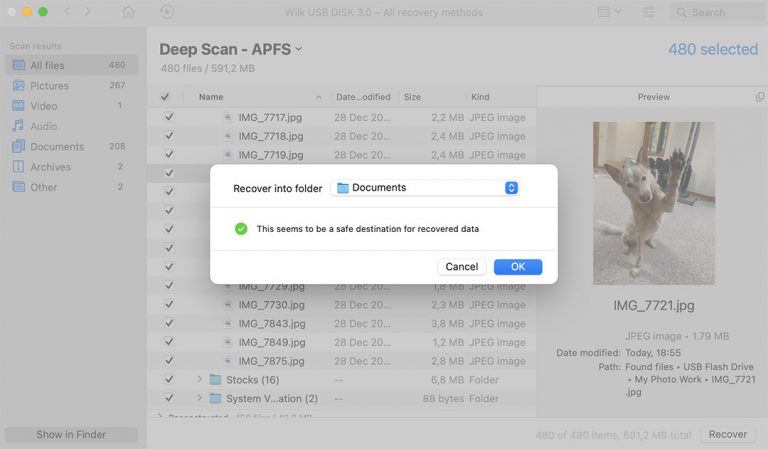This screenshot has width=768, height=449.
Task: Expand the Stocks (16) folder
Action: click(199, 380)
